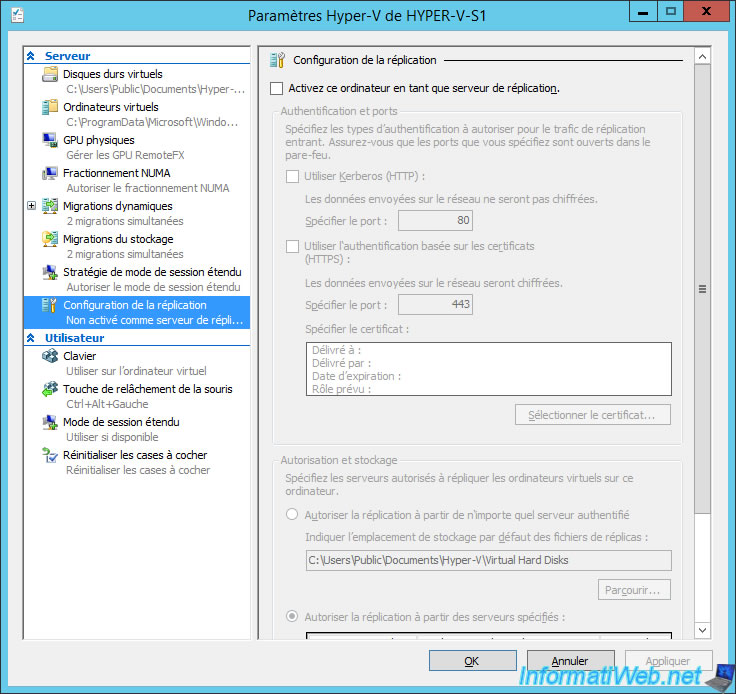736x694 pixels.
Task: Click the scrollbar up arrow
Action: point(702,57)
